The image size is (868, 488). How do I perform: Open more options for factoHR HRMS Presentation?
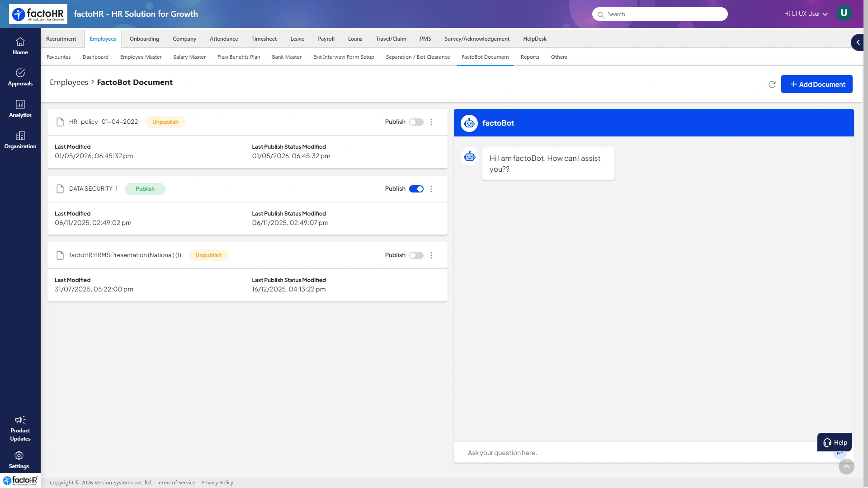point(431,255)
